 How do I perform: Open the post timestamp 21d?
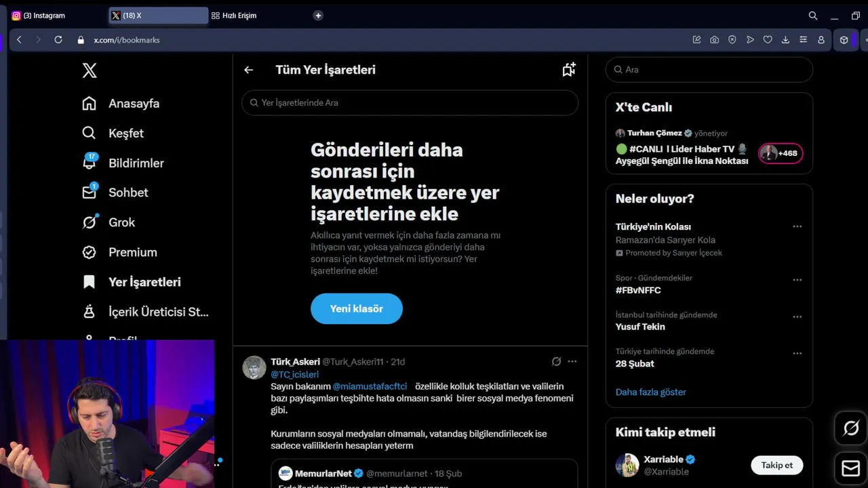(x=397, y=362)
